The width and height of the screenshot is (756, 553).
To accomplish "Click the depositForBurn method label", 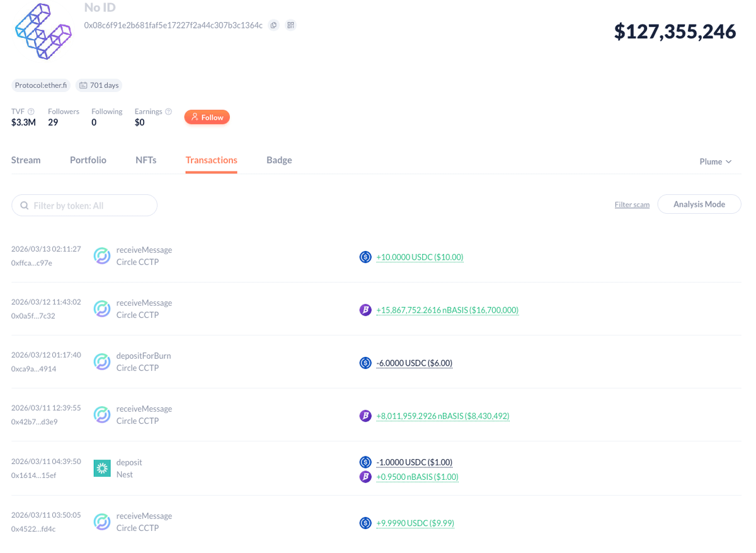I will pyautogui.click(x=144, y=356).
